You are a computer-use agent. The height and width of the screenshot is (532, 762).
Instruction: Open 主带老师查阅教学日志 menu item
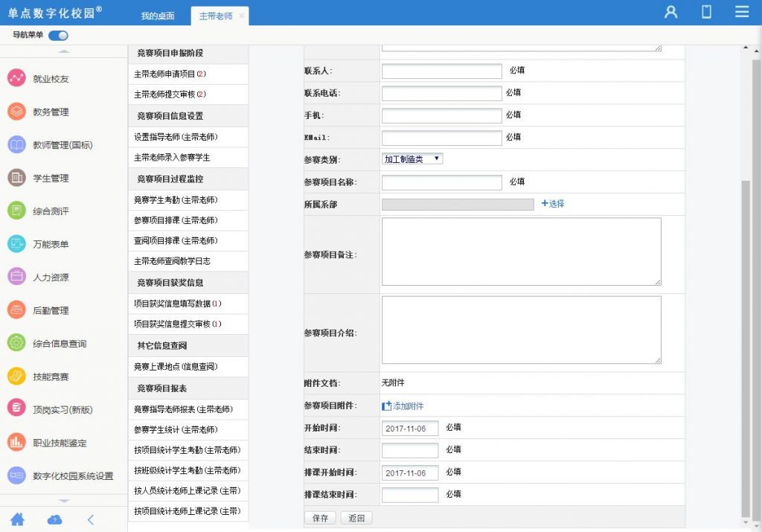188,261
